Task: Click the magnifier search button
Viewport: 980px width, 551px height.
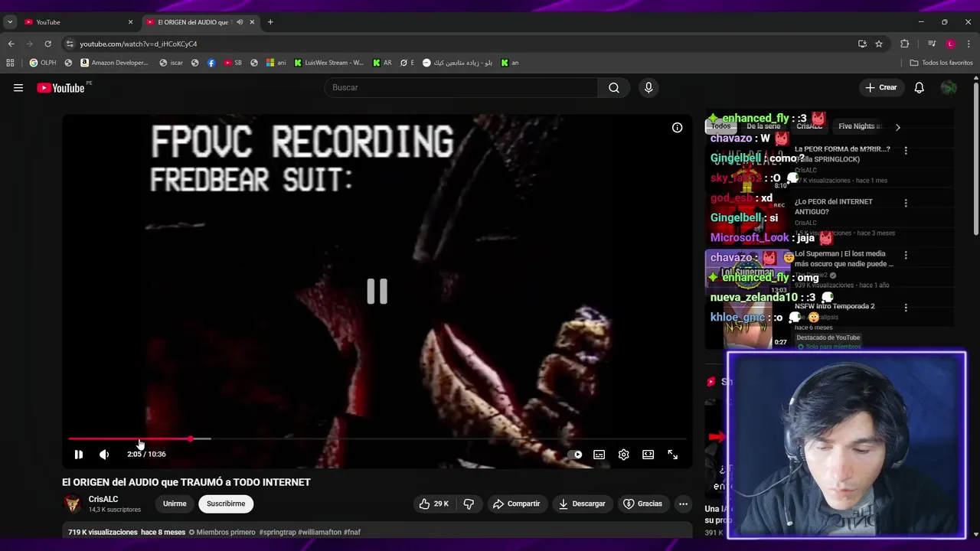Action: click(614, 88)
